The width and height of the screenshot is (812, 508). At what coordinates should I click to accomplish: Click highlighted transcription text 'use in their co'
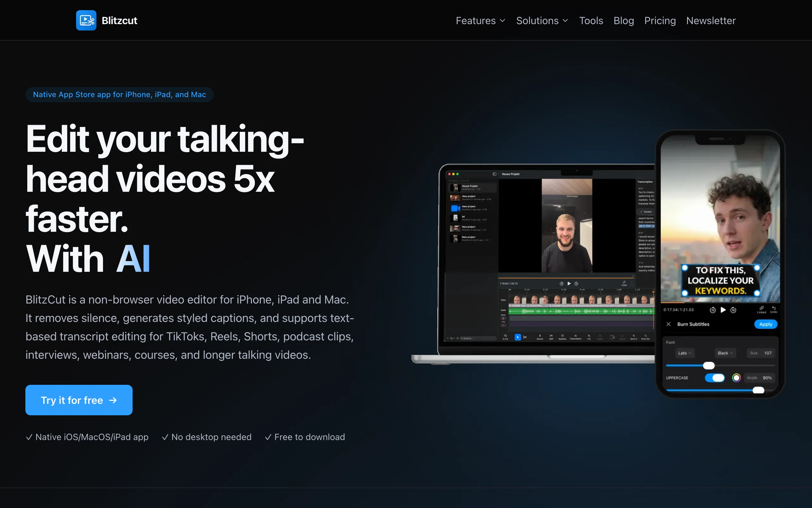[646, 226]
